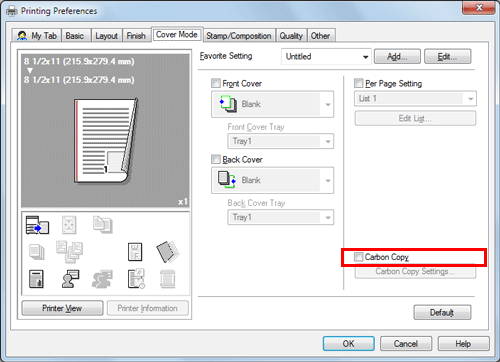
Task: Enable the Front Cover checkbox
Action: pos(216,83)
